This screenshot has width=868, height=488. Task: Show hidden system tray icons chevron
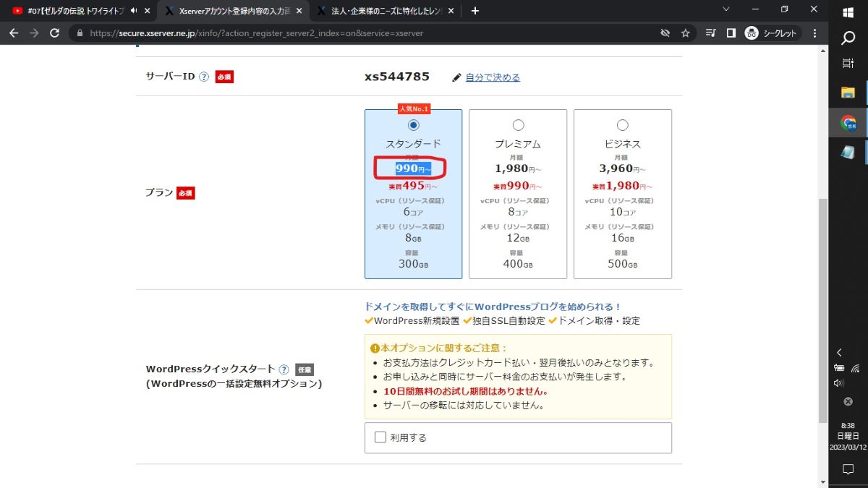click(839, 353)
